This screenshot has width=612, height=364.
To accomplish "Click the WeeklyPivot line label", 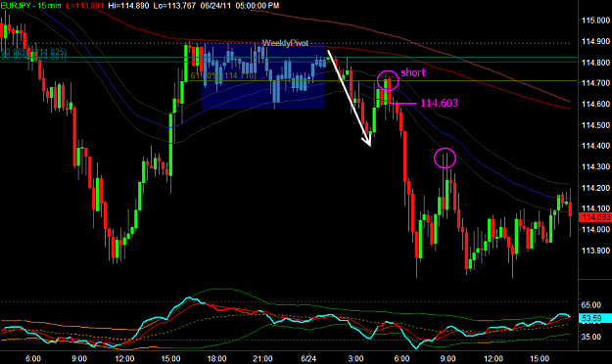I will (285, 43).
